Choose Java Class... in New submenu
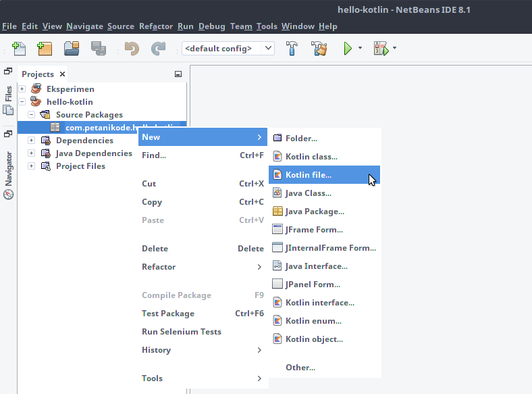The height and width of the screenshot is (394, 532). pos(324,193)
